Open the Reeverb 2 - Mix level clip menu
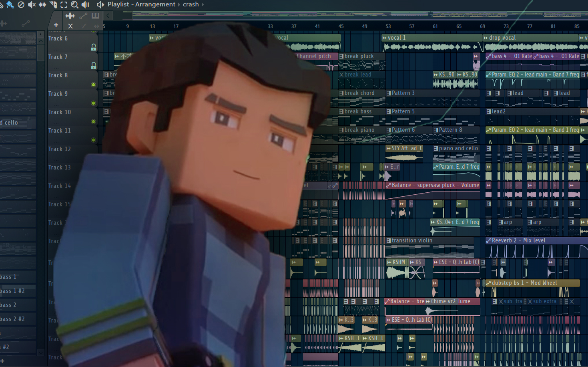The width and height of the screenshot is (588, 367). (488, 240)
